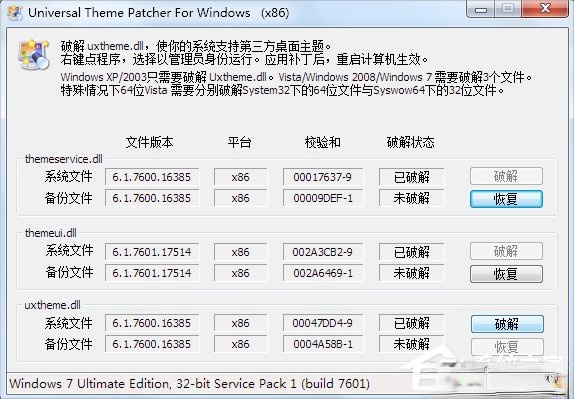Click checksum field 00009DEF-1

[323, 198]
